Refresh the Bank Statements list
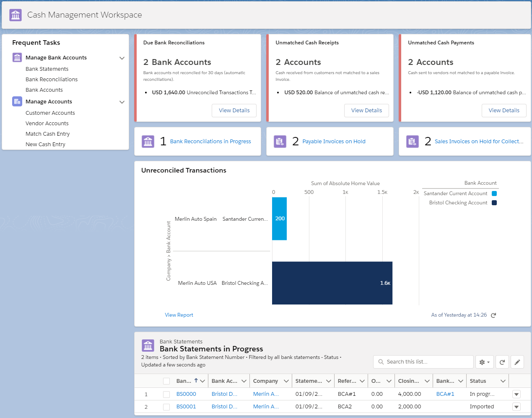The image size is (532, 418). 502,362
